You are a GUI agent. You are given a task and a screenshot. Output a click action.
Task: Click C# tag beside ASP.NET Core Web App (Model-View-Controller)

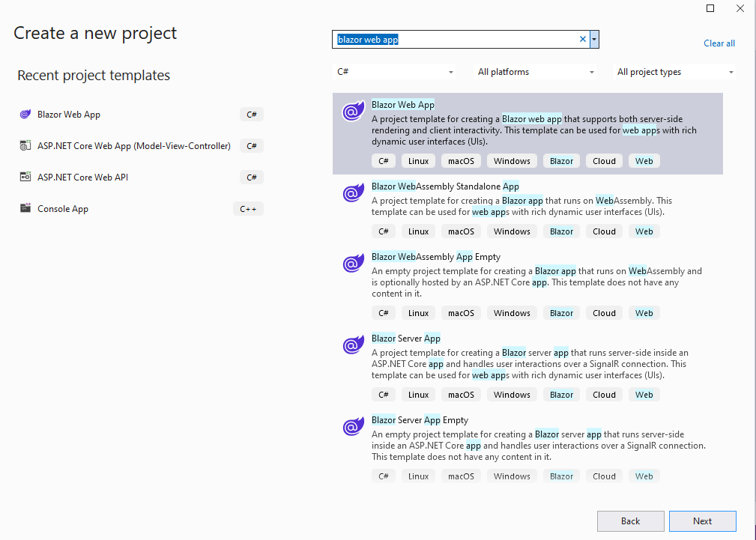(x=252, y=146)
